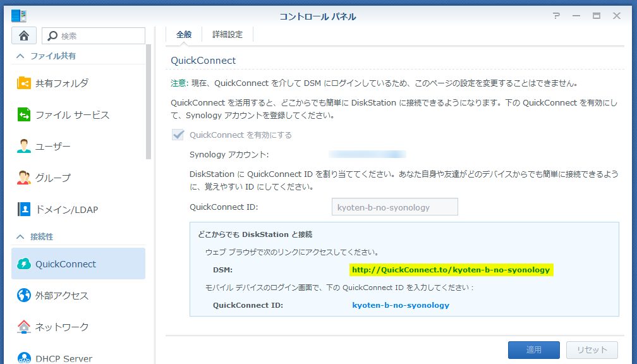Close the Control Panel window
This screenshot has width=637, height=364.
(617, 16)
